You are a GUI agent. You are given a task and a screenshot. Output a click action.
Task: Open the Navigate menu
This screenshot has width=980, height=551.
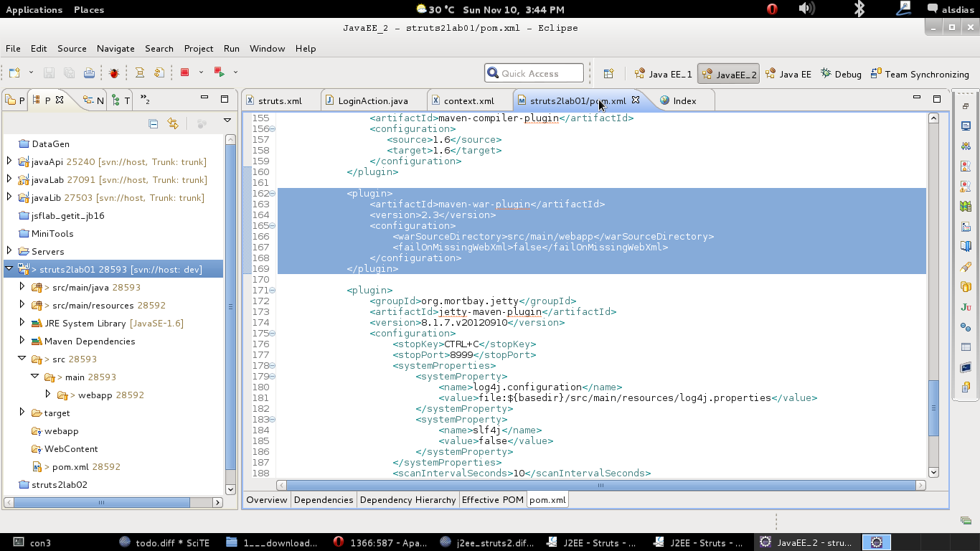pyautogui.click(x=116, y=48)
